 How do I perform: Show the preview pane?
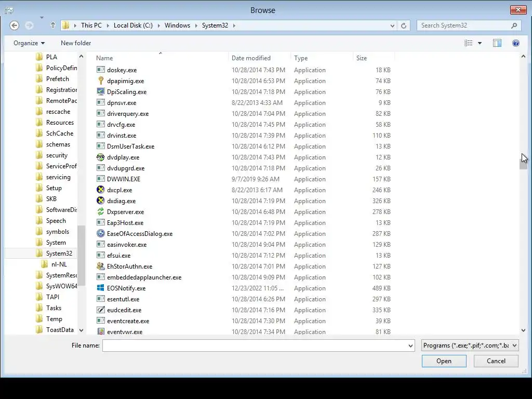pos(497,43)
